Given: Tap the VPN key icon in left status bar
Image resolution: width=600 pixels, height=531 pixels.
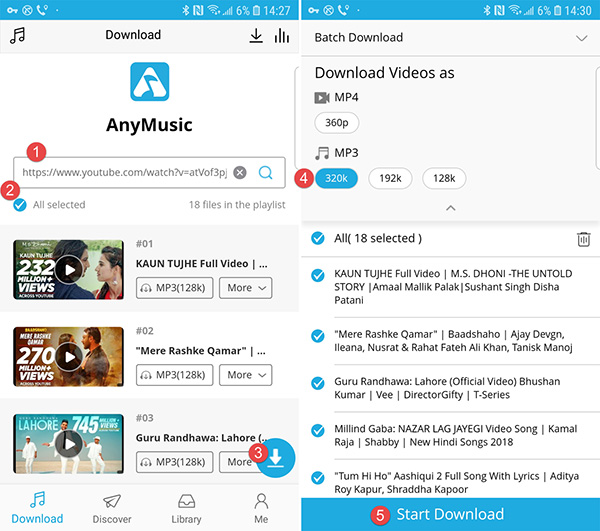Looking at the screenshot, I should pyautogui.click(x=12, y=10).
